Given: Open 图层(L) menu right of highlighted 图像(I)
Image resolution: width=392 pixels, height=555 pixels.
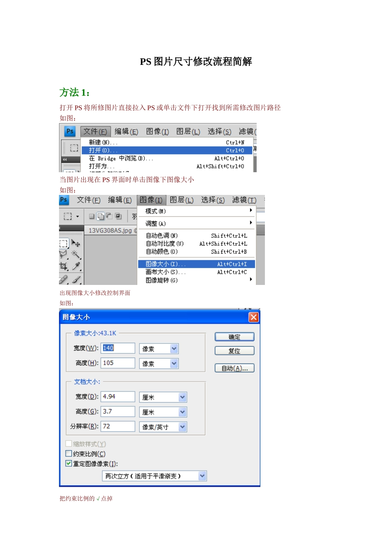Looking at the screenshot, I should point(182,200).
